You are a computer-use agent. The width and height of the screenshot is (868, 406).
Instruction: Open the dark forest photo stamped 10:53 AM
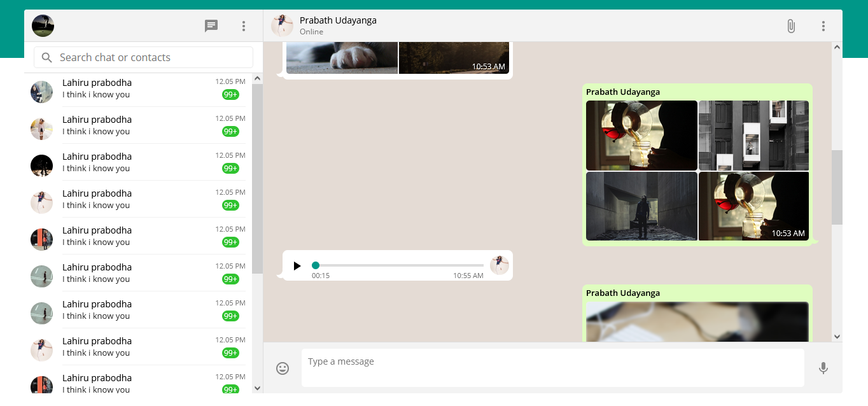454,58
